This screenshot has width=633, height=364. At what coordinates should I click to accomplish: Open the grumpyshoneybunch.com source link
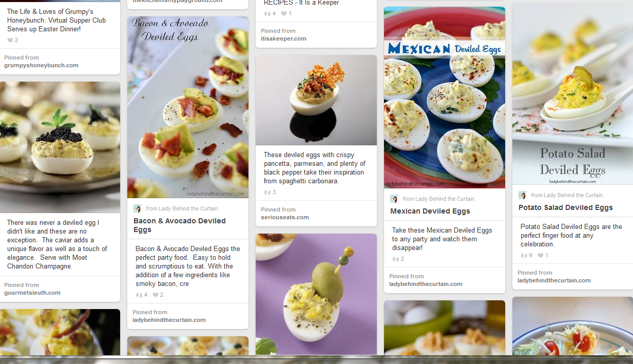pyautogui.click(x=41, y=65)
